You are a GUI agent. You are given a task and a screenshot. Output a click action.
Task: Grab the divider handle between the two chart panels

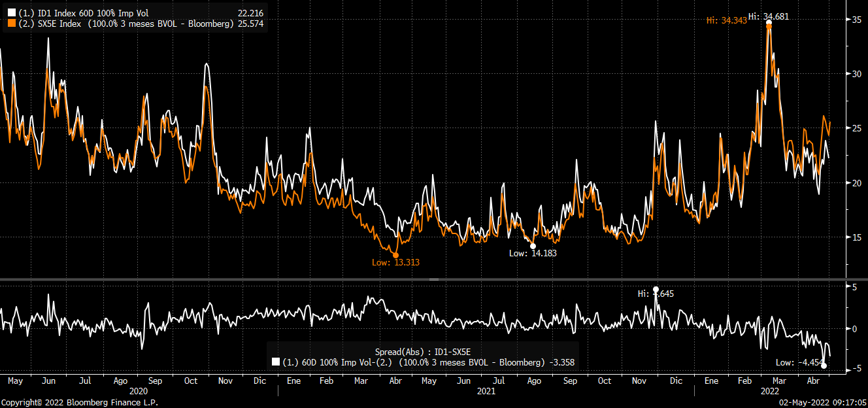click(433, 279)
